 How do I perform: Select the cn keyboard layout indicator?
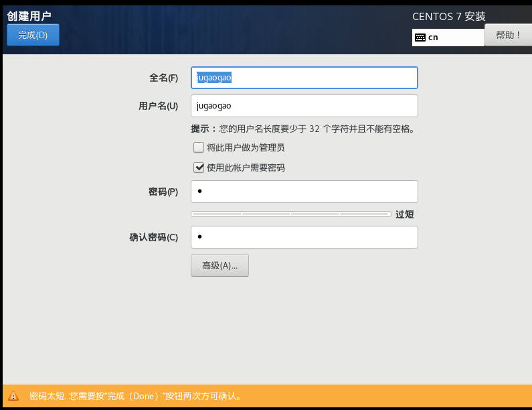tap(448, 38)
